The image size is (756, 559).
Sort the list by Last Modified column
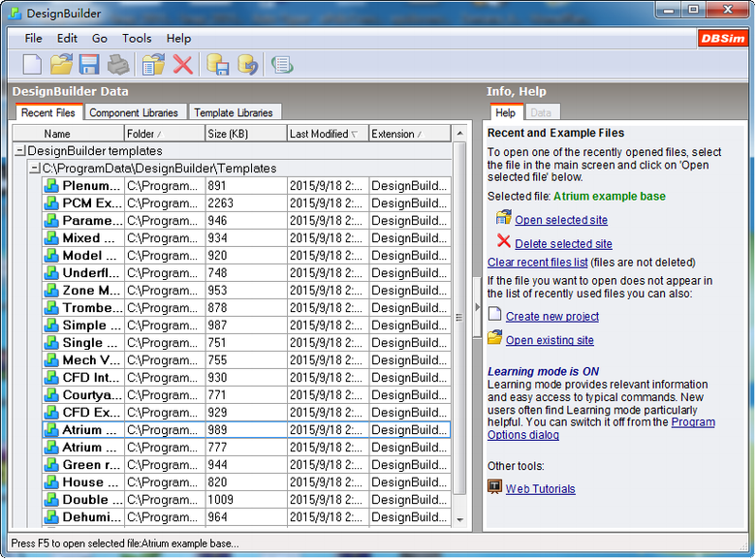click(327, 134)
